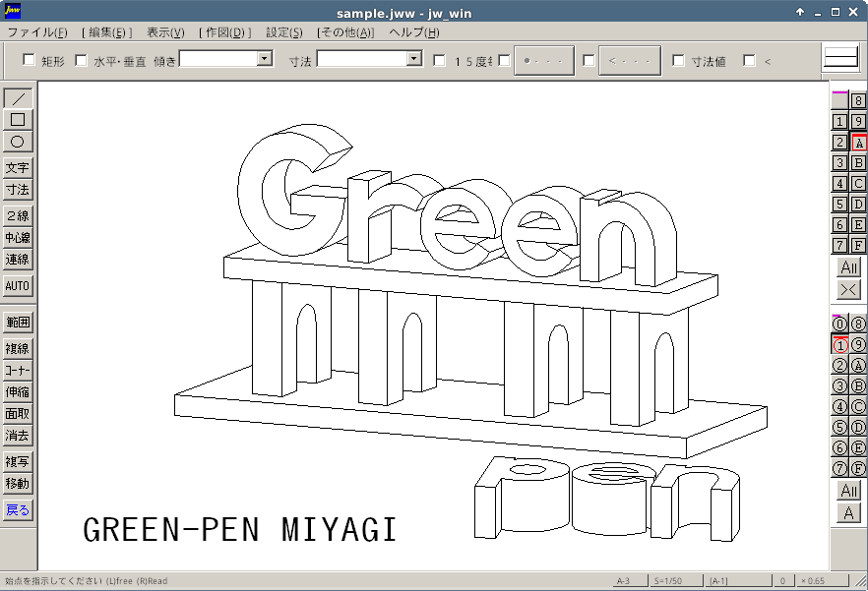
Task: Select the 範囲 range selection tool
Action: click(18, 323)
